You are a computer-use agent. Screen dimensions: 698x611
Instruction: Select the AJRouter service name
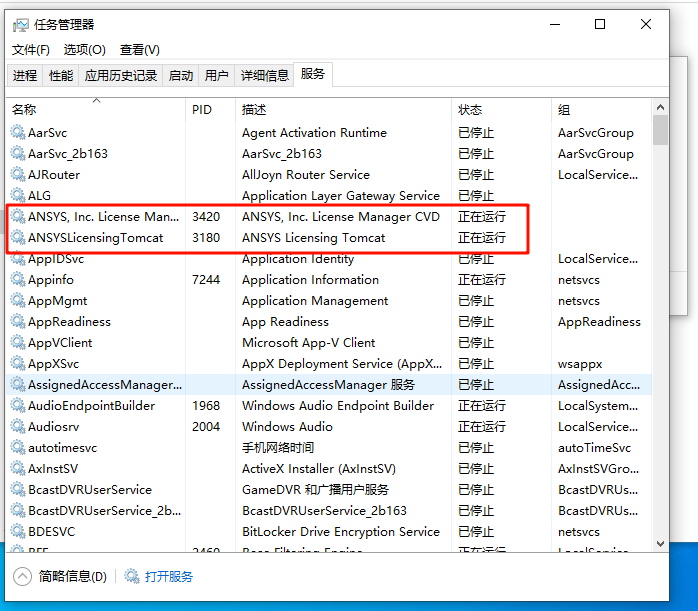click(54, 174)
